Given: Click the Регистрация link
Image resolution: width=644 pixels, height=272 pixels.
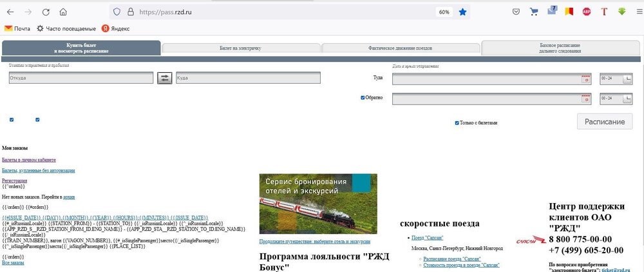Looking at the screenshot, I should tap(14, 180).
